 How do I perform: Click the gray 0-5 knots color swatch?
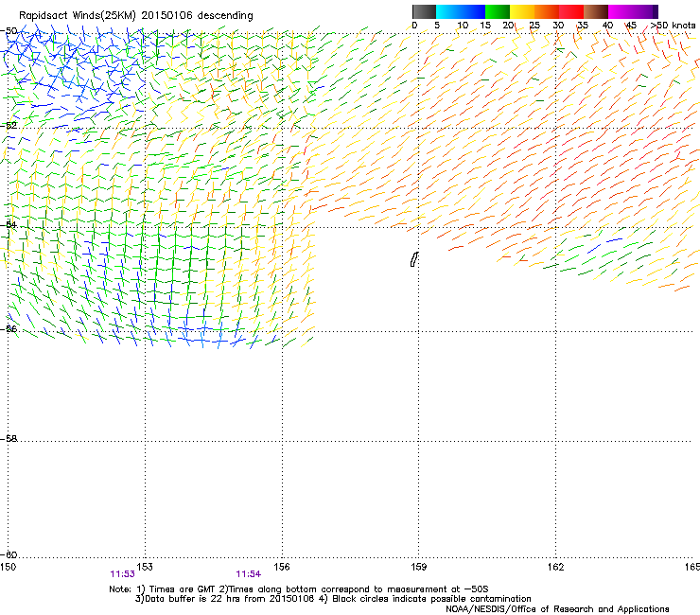(424, 11)
